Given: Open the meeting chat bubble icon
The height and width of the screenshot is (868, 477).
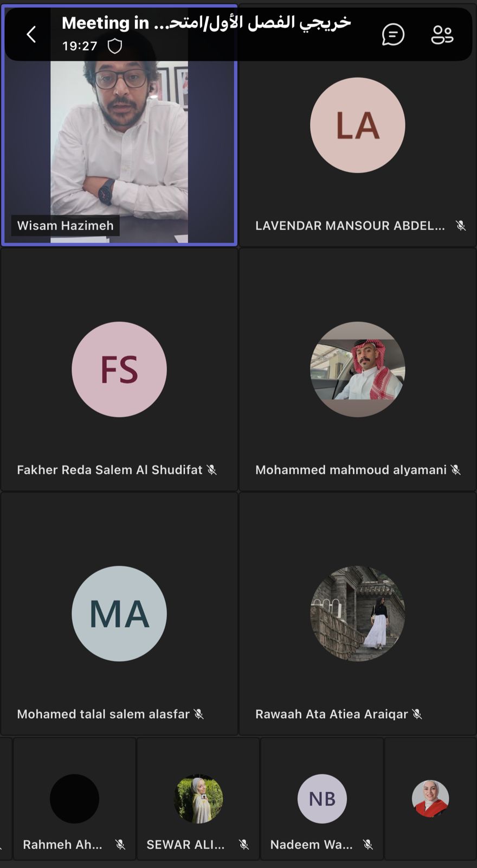Looking at the screenshot, I should pyautogui.click(x=393, y=35).
